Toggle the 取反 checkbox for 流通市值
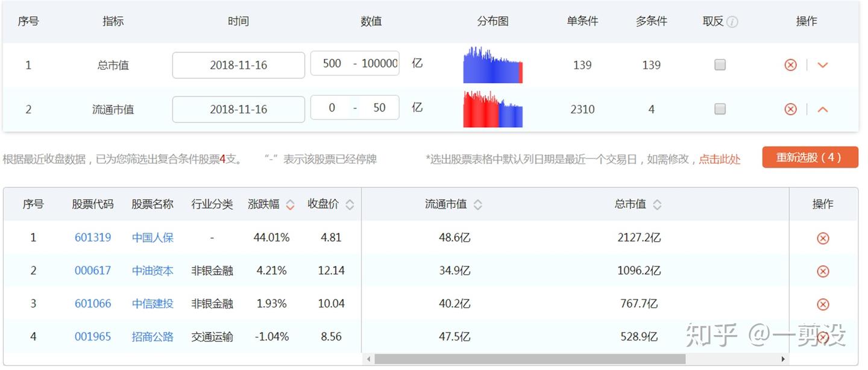Screen dimensions: 868x370 click(720, 109)
